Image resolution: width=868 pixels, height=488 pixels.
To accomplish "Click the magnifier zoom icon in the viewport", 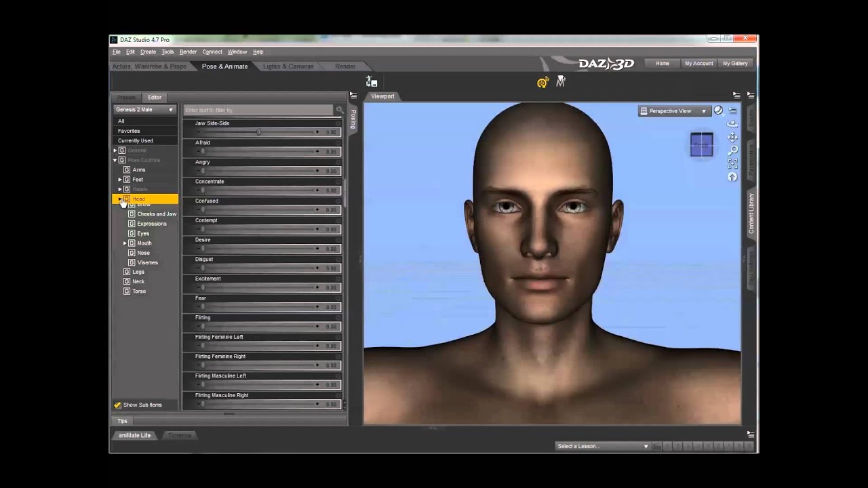I will tap(732, 150).
